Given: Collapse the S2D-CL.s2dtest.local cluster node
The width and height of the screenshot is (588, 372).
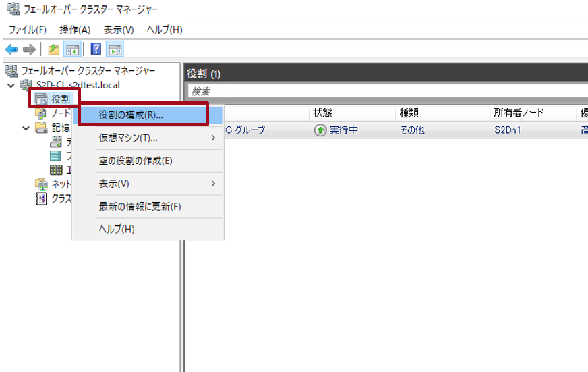Looking at the screenshot, I should click(11, 85).
